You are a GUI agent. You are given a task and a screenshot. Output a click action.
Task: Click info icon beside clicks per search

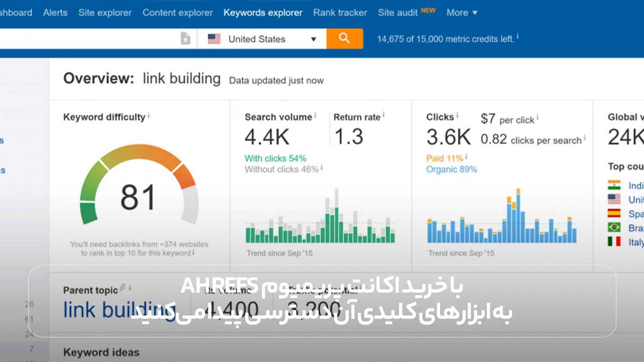click(x=584, y=138)
